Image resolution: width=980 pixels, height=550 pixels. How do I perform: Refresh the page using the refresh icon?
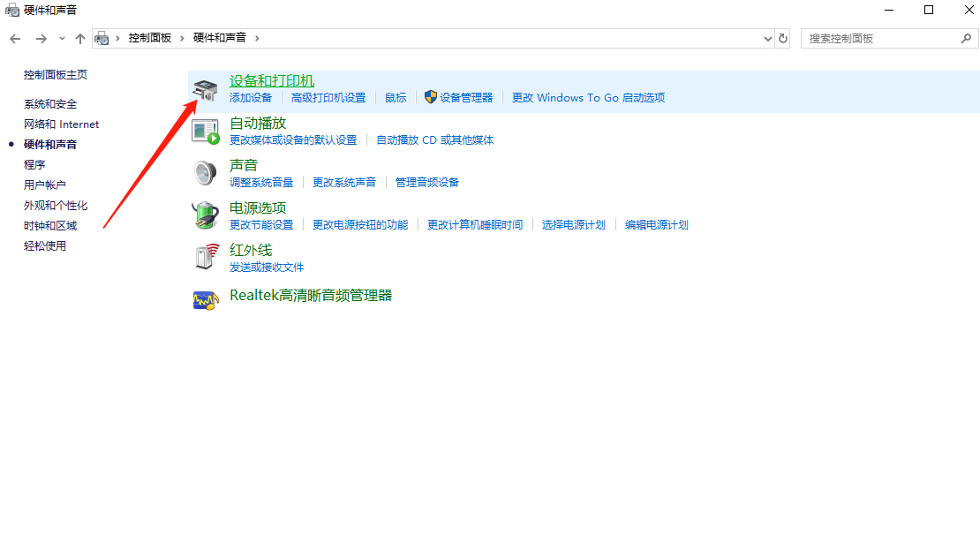pyautogui.click(x=782, y=38)
